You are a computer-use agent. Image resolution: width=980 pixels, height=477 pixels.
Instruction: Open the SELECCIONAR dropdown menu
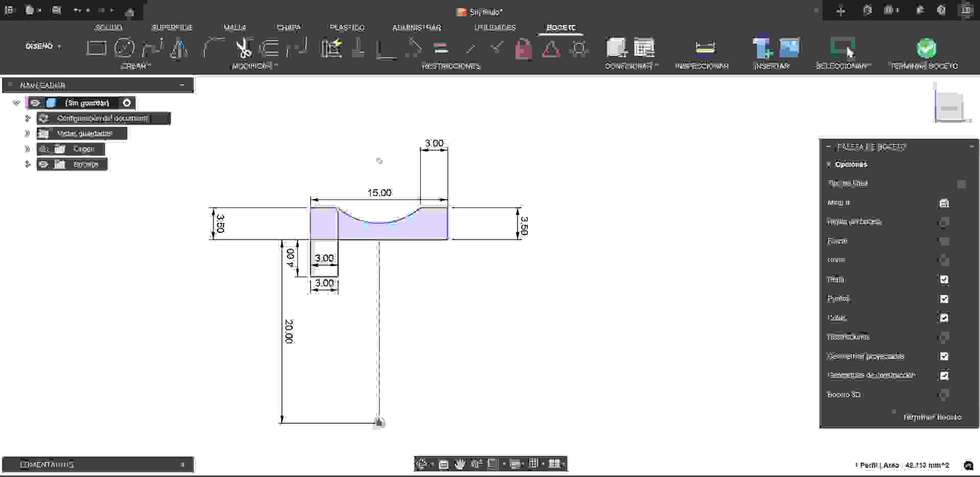coord(843,66)
